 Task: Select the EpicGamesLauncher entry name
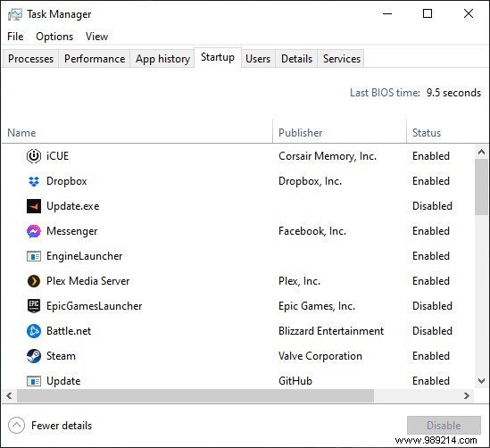[95, 306]
